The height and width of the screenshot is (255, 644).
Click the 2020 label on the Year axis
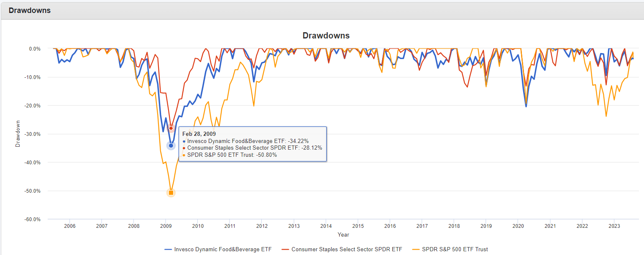coord(518,226)
